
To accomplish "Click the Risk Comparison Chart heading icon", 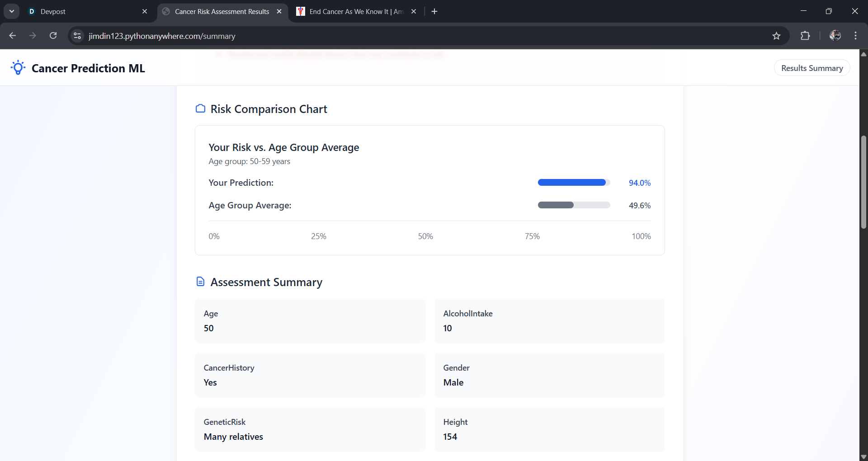I will click(200, 108).
